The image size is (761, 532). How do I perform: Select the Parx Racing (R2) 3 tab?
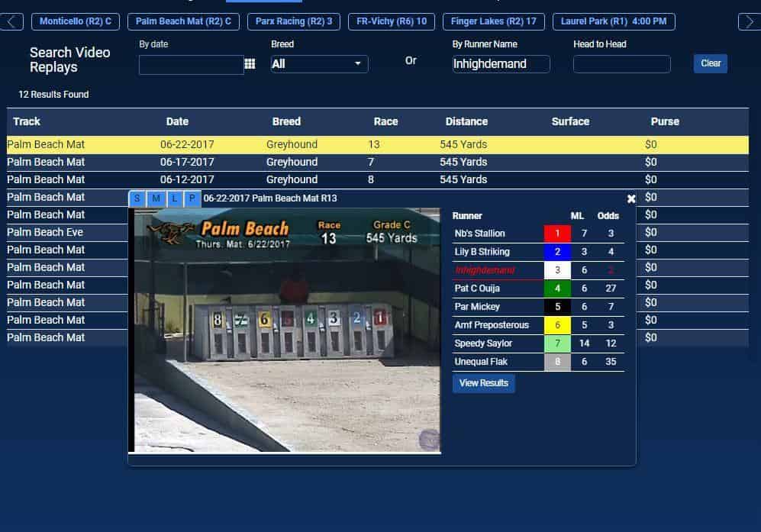pyautogui.click(x=294, y=21)
